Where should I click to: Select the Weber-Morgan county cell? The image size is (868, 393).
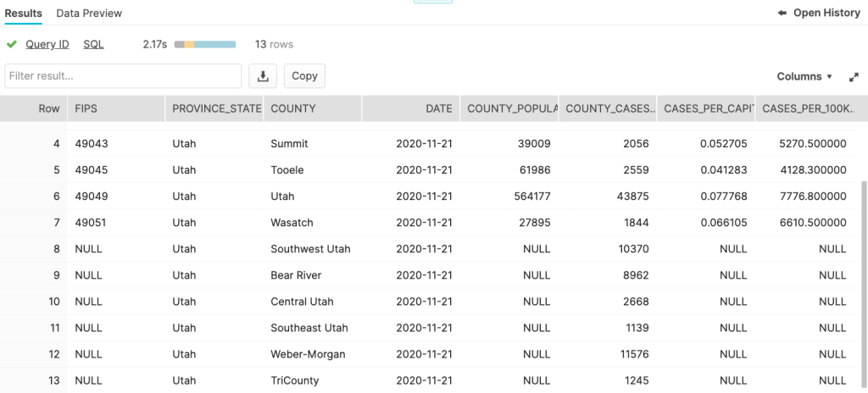coord(308,354)
